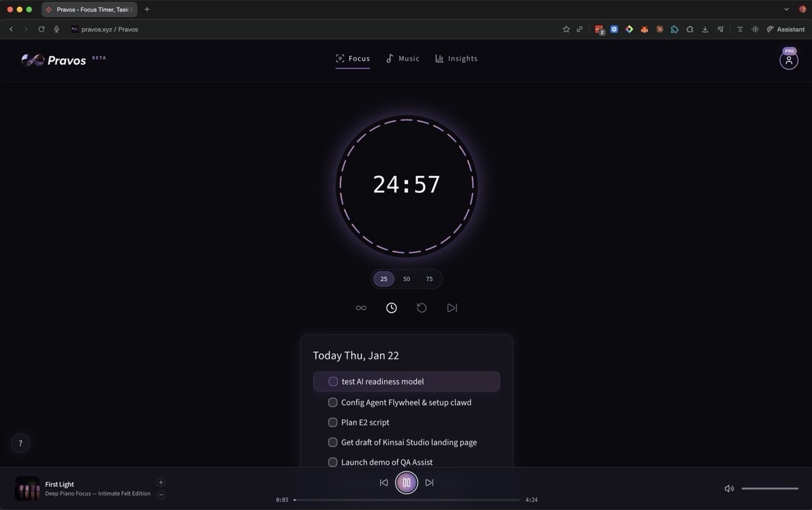Play the previous music track
This screenshot has width=812, height=510.
click(384, 483)
